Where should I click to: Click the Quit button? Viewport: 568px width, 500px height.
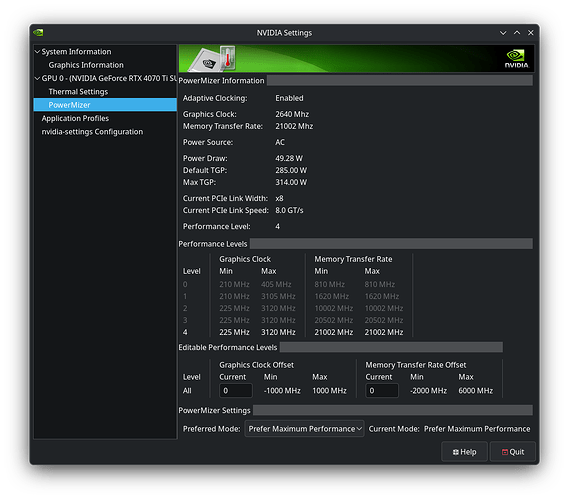(513, 452)
